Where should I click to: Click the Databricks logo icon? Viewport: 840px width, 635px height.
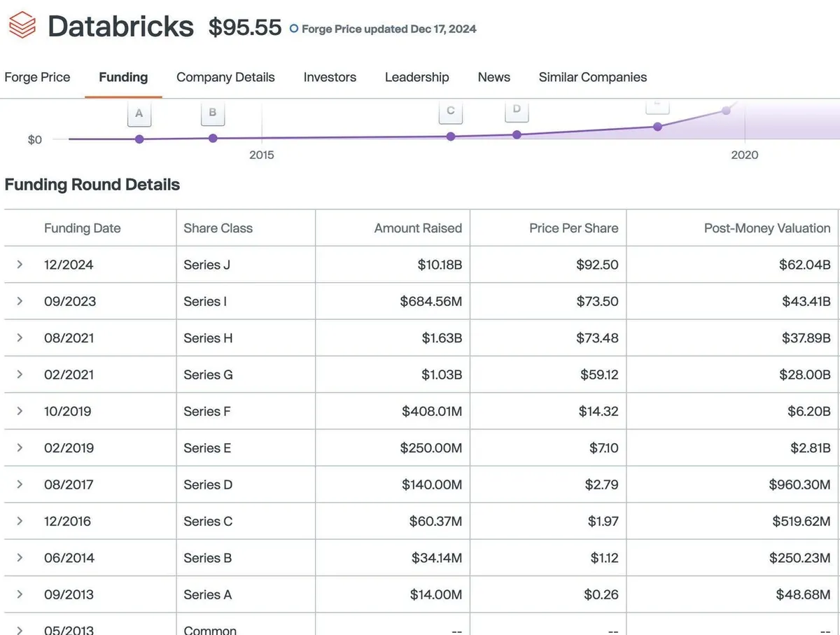coord(21,27)
